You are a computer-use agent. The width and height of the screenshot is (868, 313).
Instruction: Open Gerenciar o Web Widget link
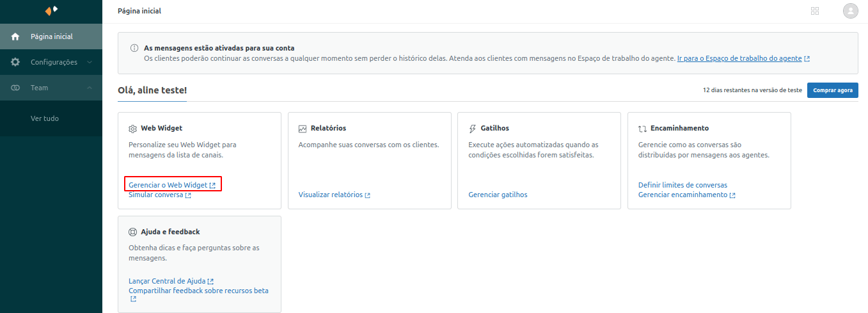coord(168,185)
